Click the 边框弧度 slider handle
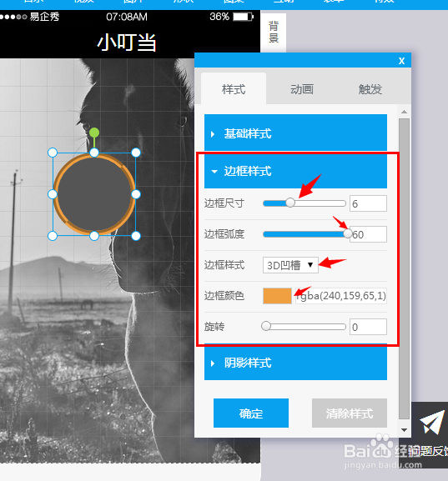 coord(347,233)
